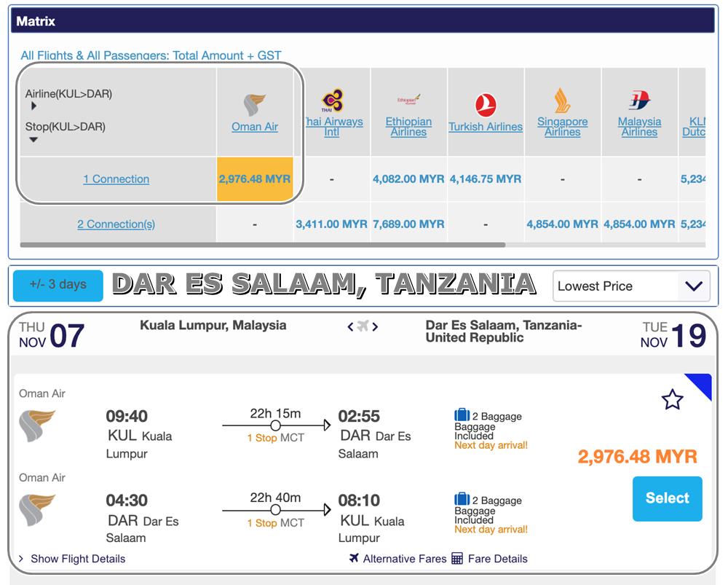Click the Ethiopian Airlines logo
Image resolution: width=728 pixels, height=585 pixels.
click(x=408, y=99)
